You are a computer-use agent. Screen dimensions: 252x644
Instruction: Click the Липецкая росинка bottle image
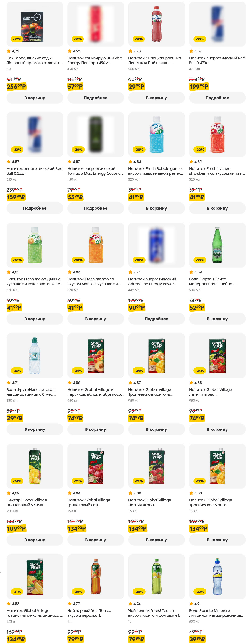click(x=156, y=24)
